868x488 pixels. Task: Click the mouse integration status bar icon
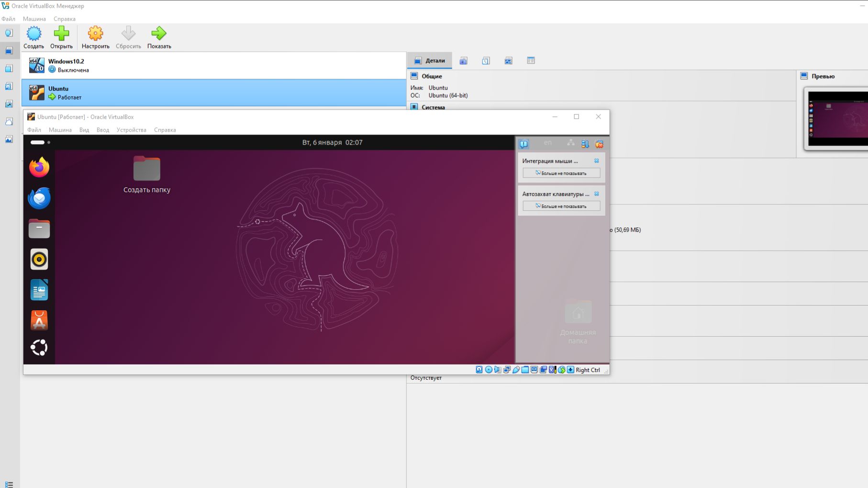click(x=562, y=370)
